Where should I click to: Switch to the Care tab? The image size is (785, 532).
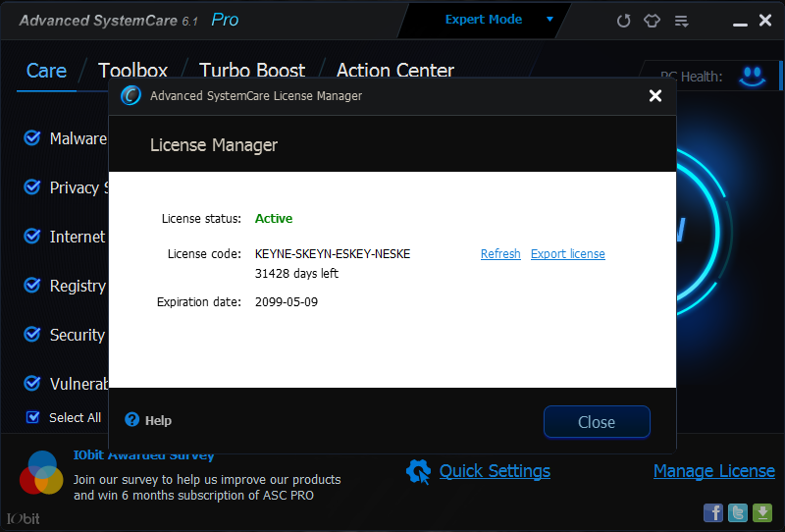46,71
